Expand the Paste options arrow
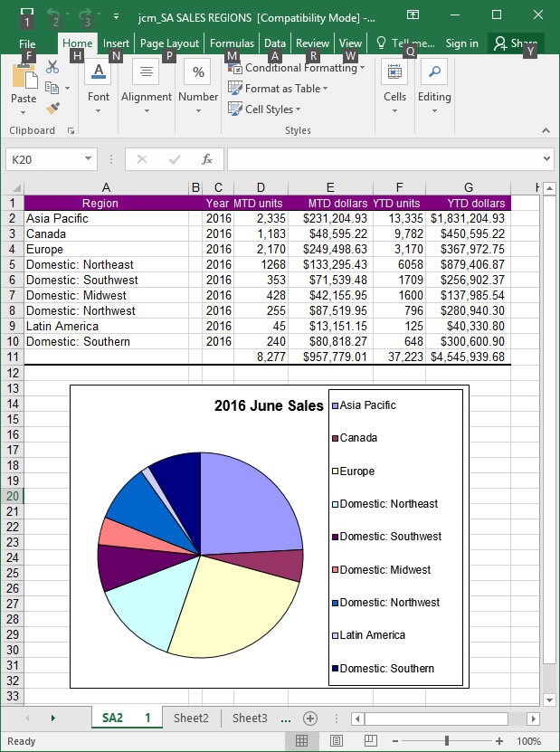Screen dimensions: 560x752 23,113
